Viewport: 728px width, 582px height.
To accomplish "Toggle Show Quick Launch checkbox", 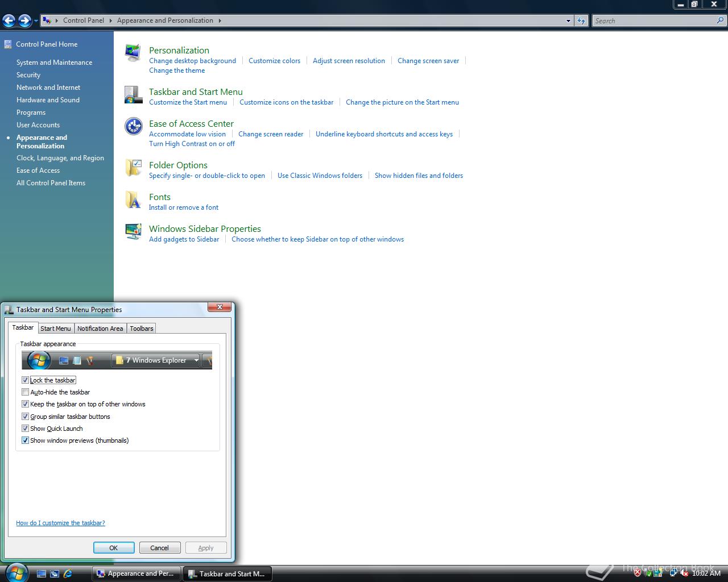I will [x=25, y=429].
